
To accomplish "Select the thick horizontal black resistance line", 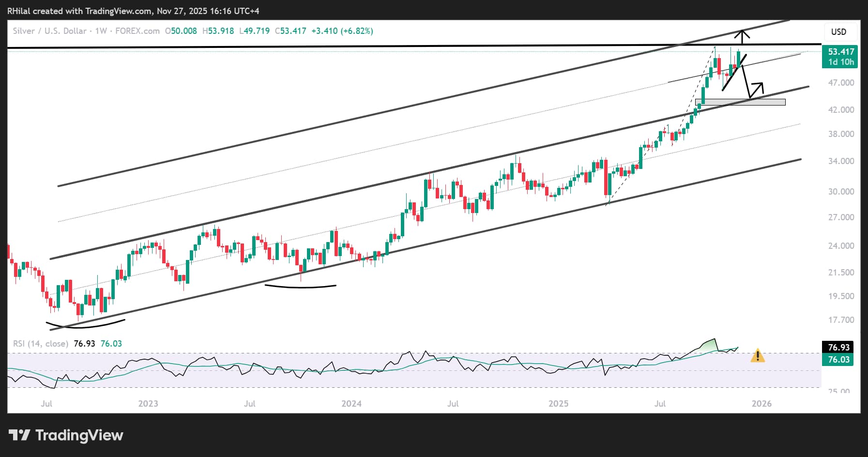I will [339, 46].
